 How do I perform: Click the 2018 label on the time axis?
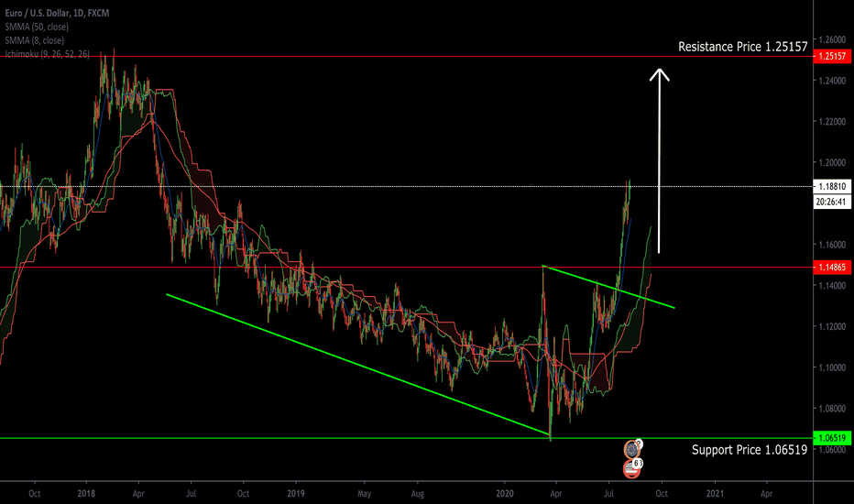point(86,494)
